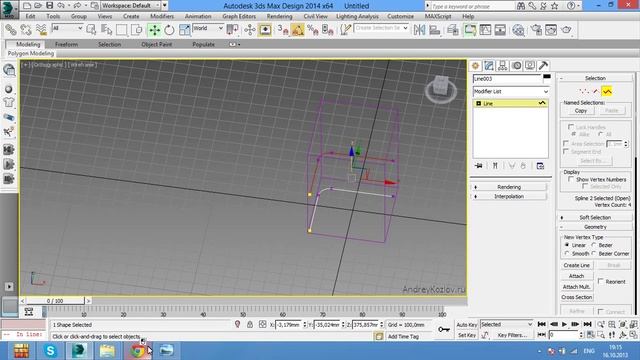Open the All selection filter dropdown
This screenshot has width=640, height=360.
point(67,28)
